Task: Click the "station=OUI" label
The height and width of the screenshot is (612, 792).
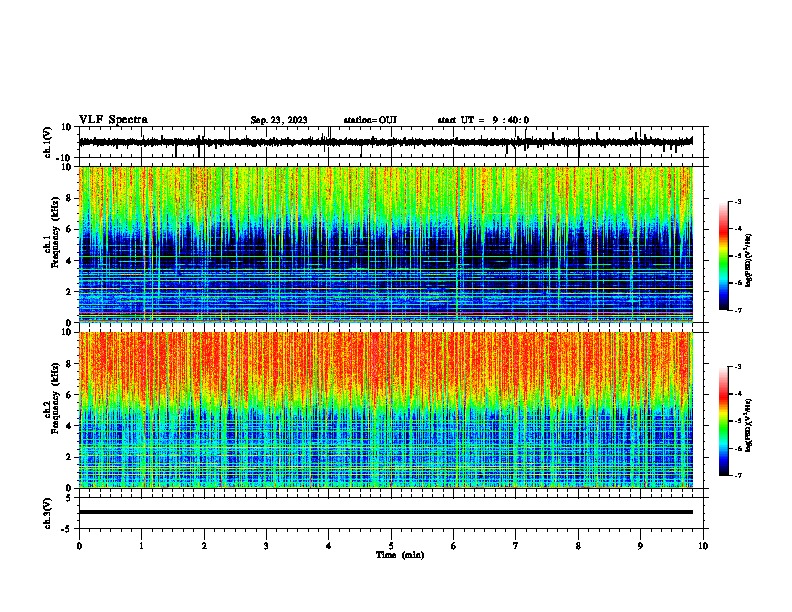Action: click(x=370, y=120)
